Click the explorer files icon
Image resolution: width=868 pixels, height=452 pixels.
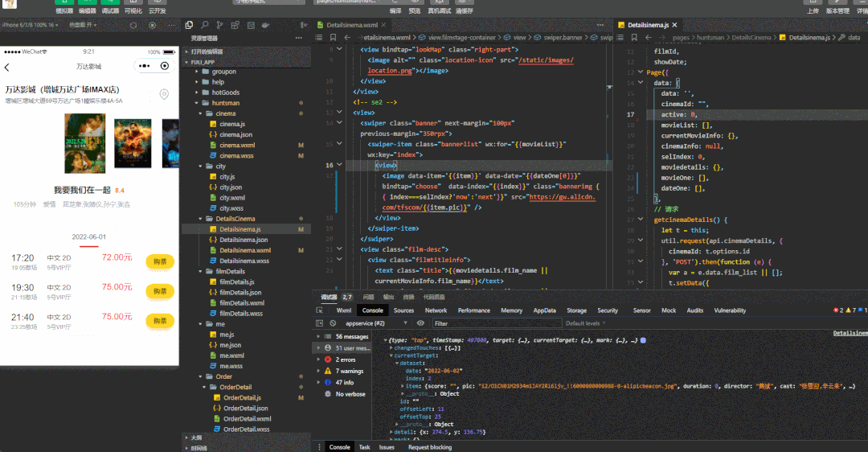pos(190,25)
